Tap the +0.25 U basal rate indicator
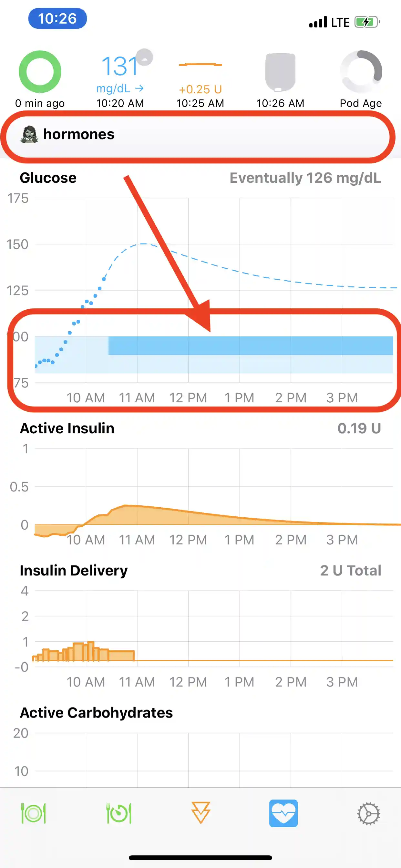The width and height of the screenshot is (401, 868). (x=200, y=89)
